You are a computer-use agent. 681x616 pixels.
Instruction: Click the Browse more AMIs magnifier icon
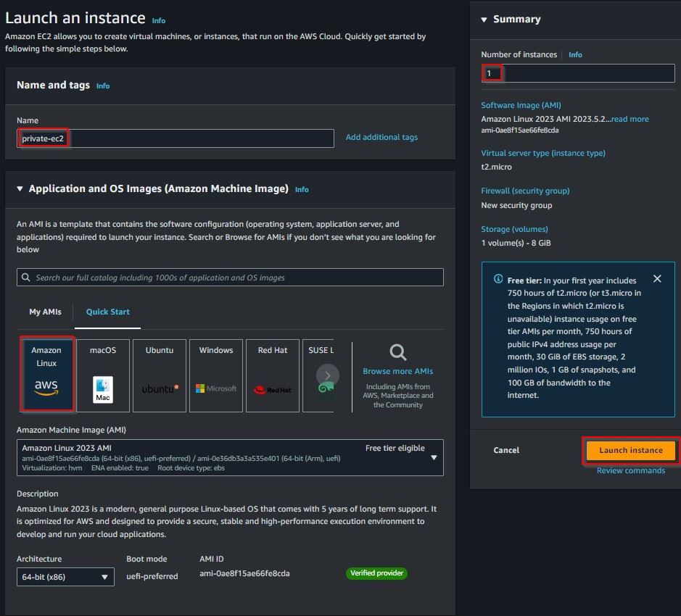tap(398, 352)
